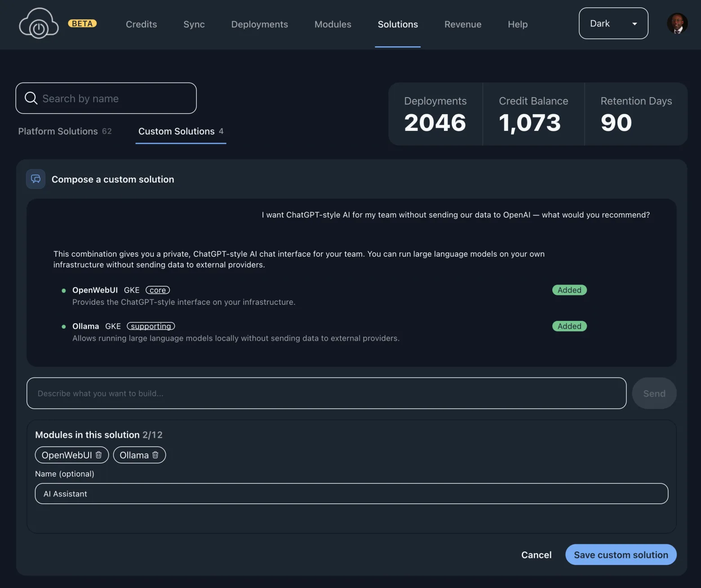Open the Sync menu item
Viewport: 701px width, 588px height.
pos(194,24)
